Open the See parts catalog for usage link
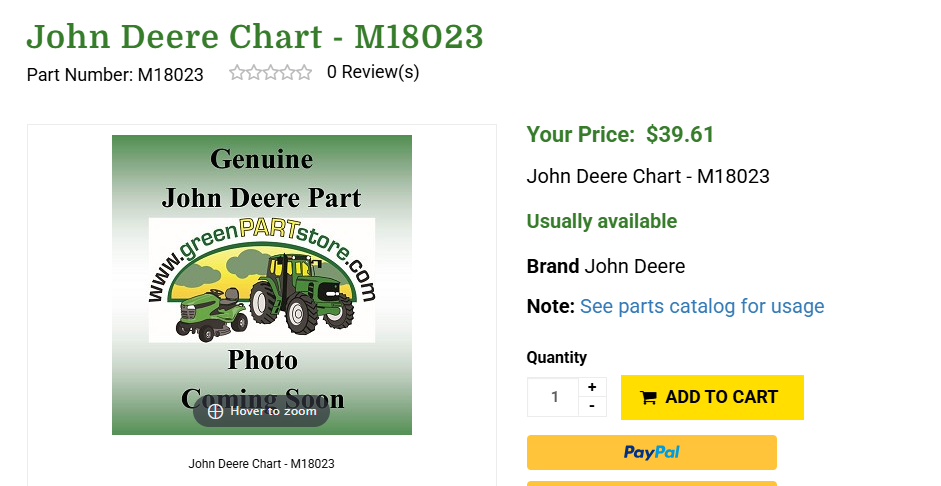The image size is (941, 486). (x=702, y=306)
